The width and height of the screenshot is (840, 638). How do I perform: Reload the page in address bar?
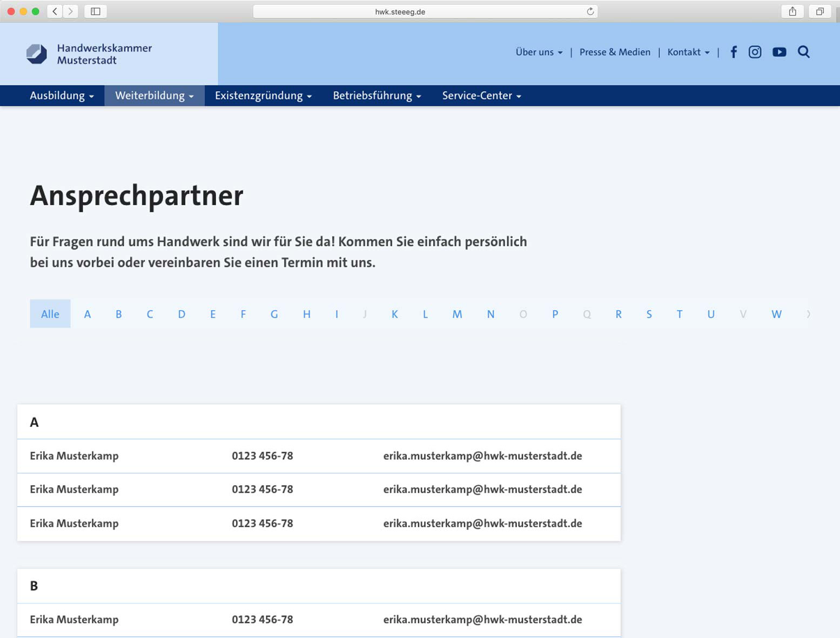click(590, 11)
